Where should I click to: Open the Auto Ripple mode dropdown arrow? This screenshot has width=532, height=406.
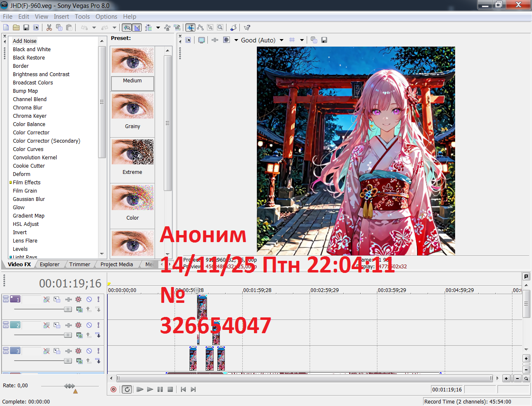click(x=158, y=28)
